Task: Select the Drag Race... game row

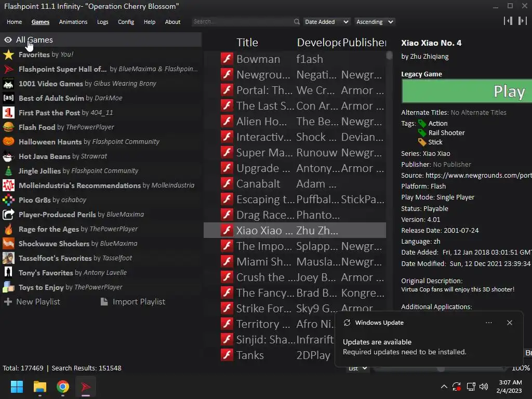Action: click(295, 215)
